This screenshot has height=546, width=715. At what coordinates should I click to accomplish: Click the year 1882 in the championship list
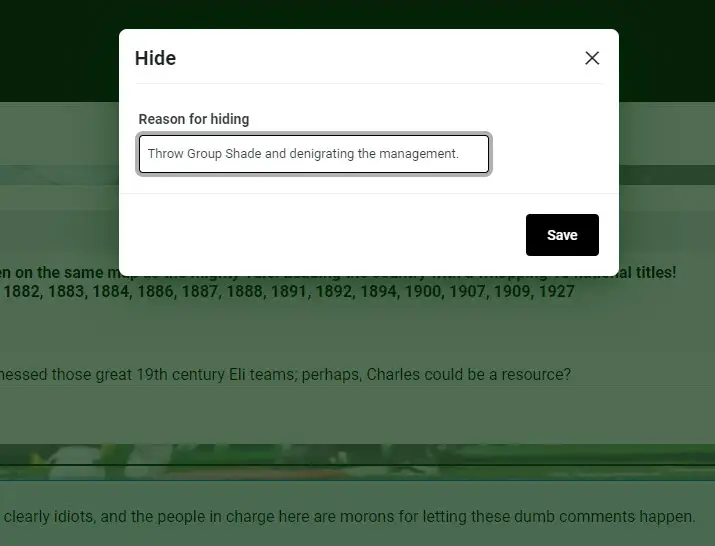[27, 292]
